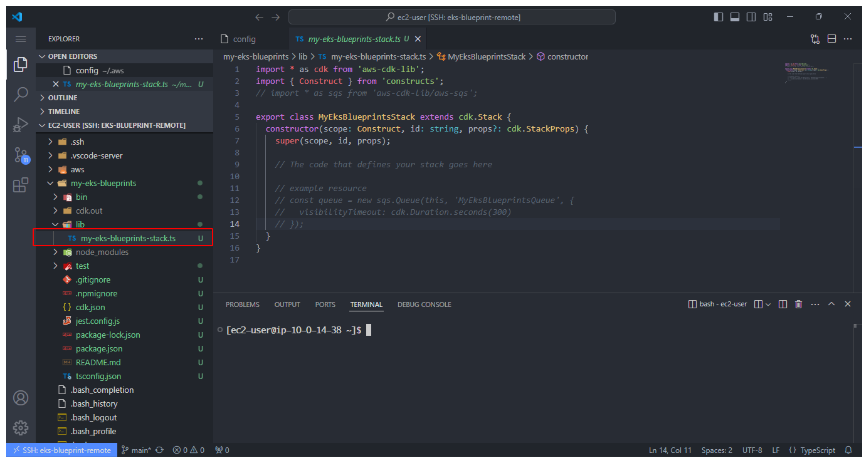Switch to the OUTPUT panel tab

(287, 304)
